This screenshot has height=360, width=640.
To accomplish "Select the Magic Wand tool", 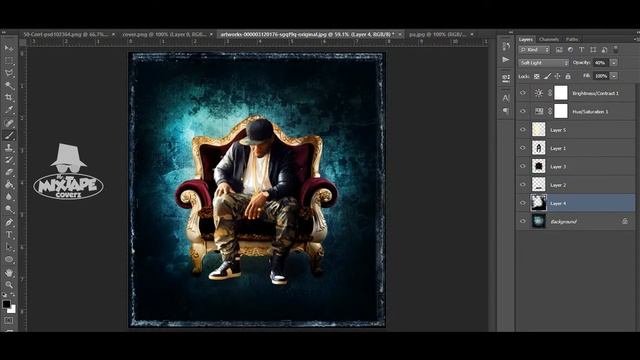I will click(x=9, y=85).
